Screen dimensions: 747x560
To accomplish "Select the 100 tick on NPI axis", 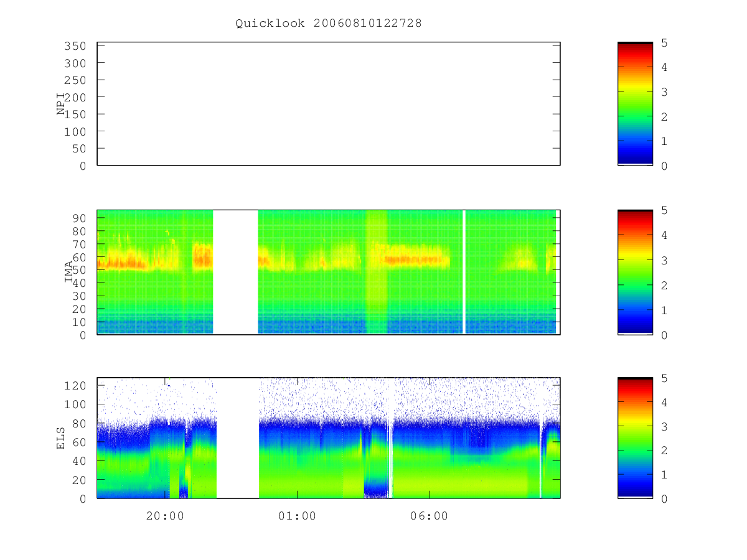I will coord(75,132).
